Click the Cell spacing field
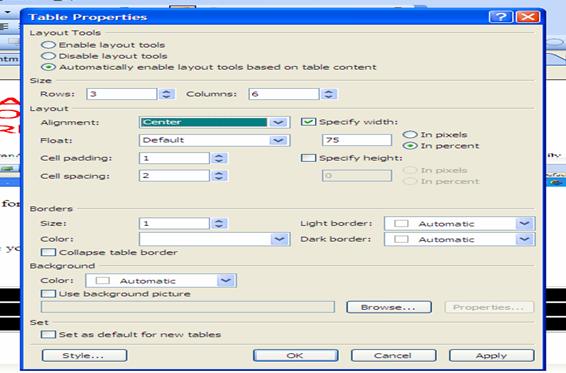566x373 pixels. tap(174, 176)
